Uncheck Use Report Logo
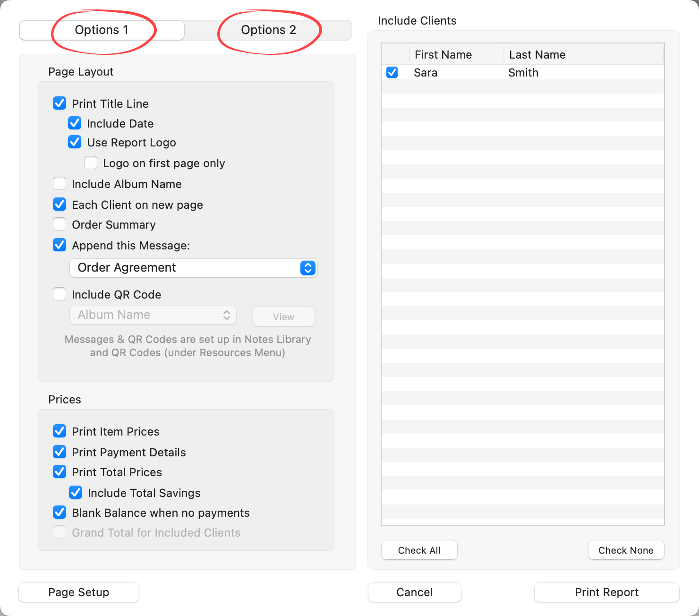 [75, 142]
